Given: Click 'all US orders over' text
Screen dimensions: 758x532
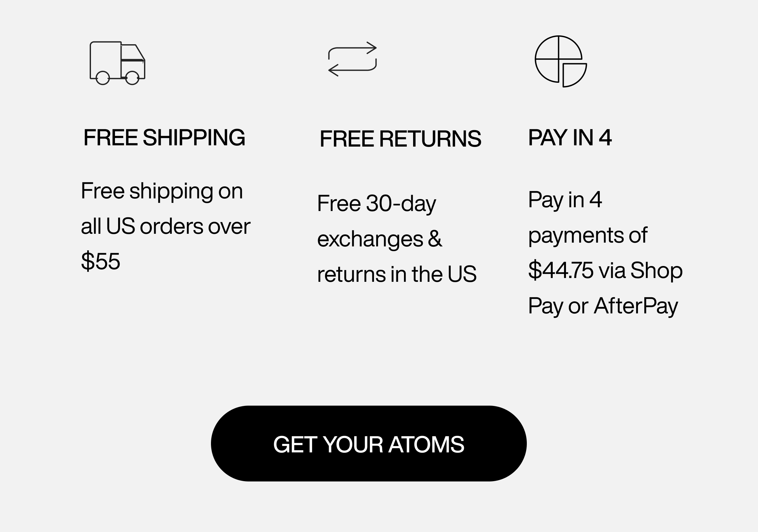Looking at the screenshot, I should click(165, 226).
